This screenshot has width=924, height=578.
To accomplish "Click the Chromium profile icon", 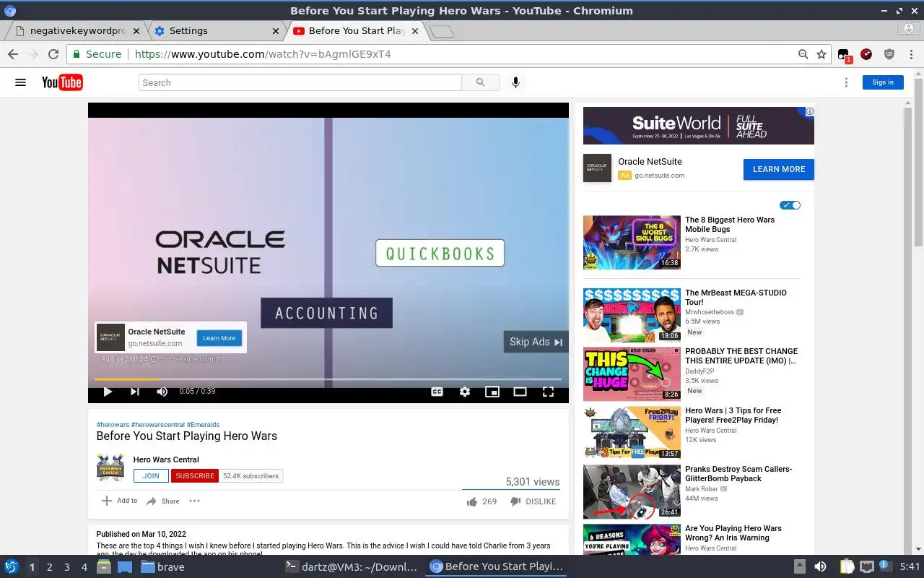I will [x=909, y=28].
